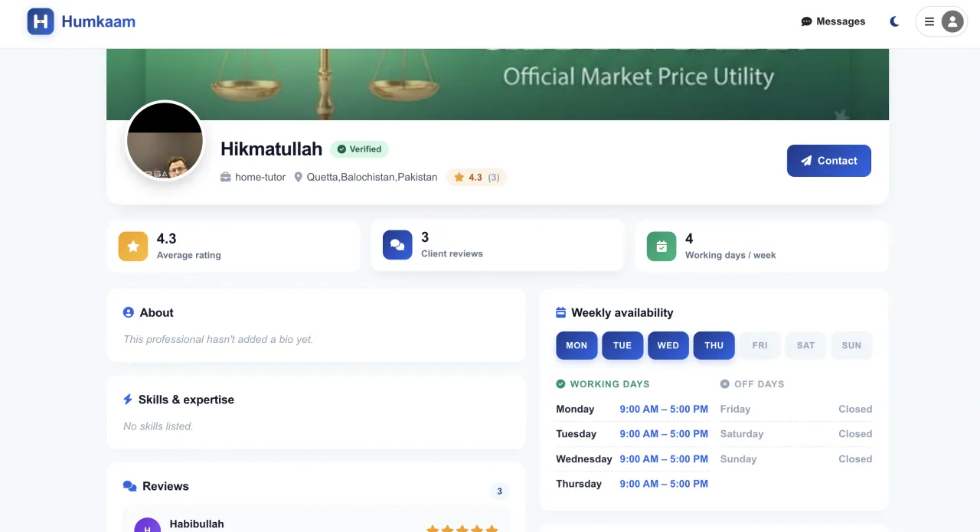Click Habibullah's purple avatar
Screen dimensions: 980x532
pos(148,525)
